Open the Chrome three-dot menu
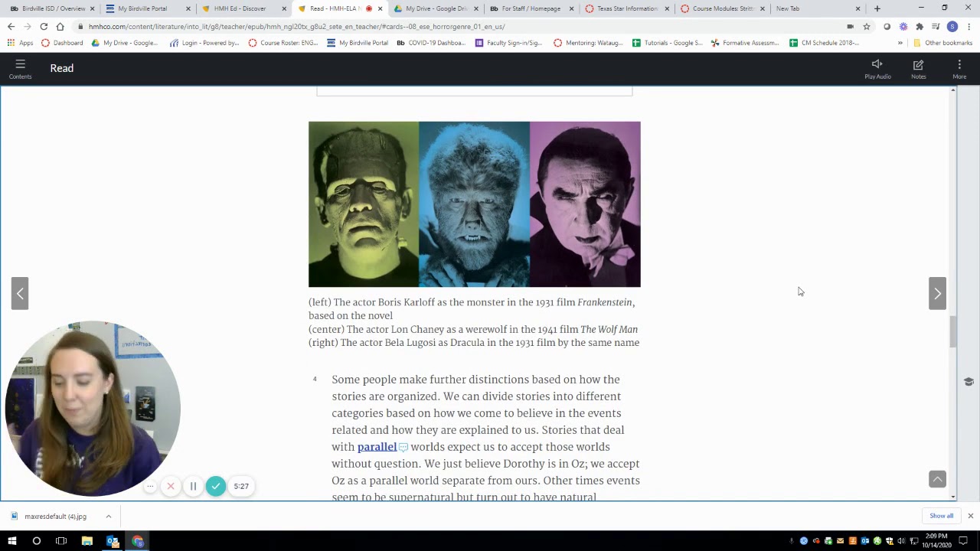 pyautogui.click(x=969, y=26)
